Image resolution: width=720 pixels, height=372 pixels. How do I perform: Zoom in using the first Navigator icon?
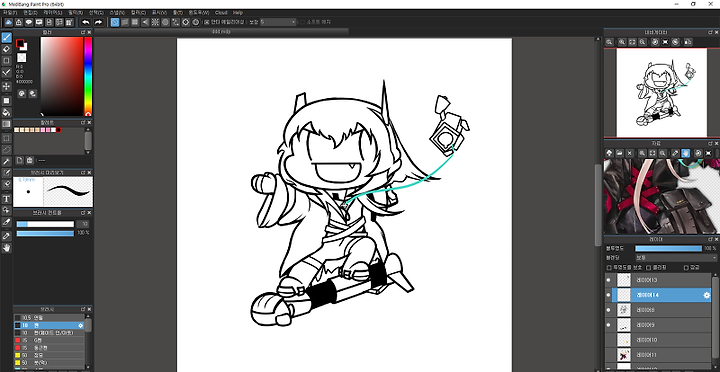609,42
